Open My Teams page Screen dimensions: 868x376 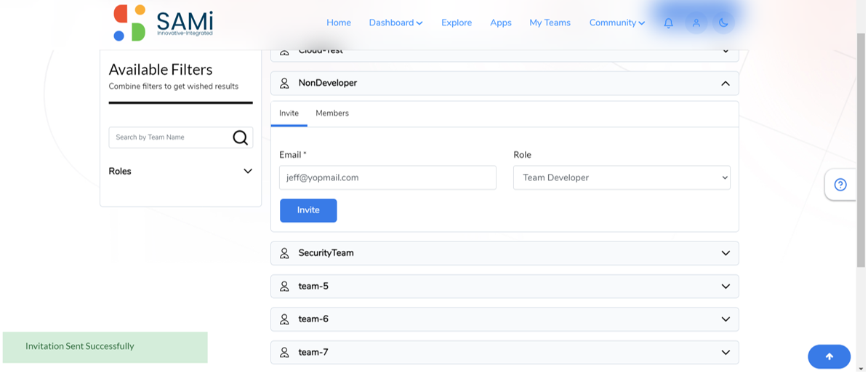point(550,23)
